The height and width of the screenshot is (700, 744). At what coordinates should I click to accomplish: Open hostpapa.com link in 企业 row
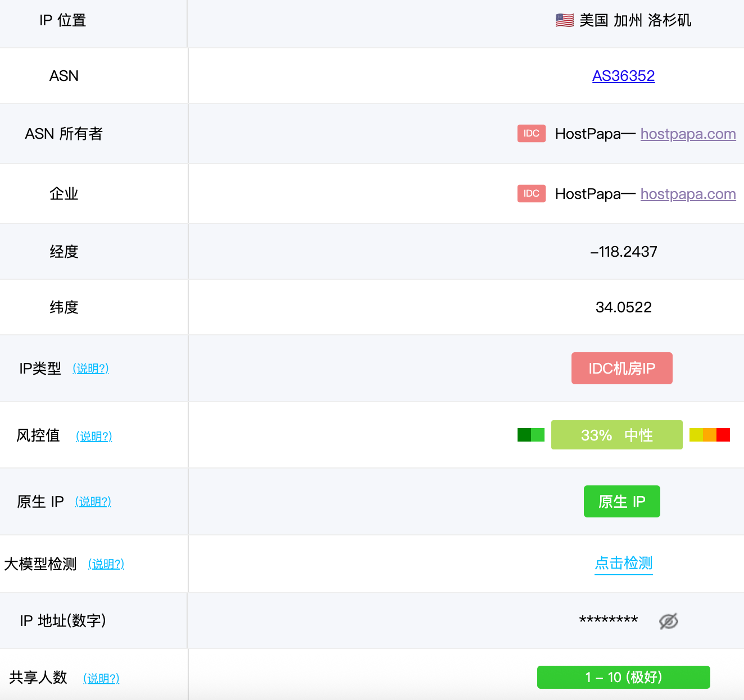pos(688,194)
